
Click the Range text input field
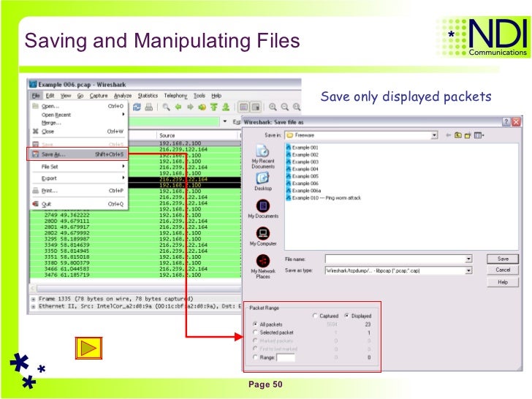click(x=285, y=357)
